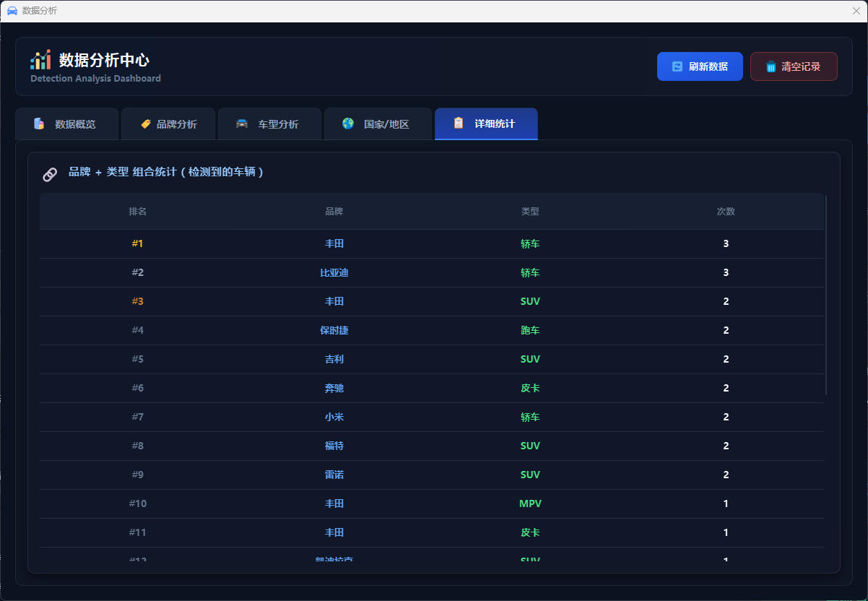The image size is (868, 601).
Task: Click the clipboard icon on 详细统计 tab
Action: click(459, 124)
